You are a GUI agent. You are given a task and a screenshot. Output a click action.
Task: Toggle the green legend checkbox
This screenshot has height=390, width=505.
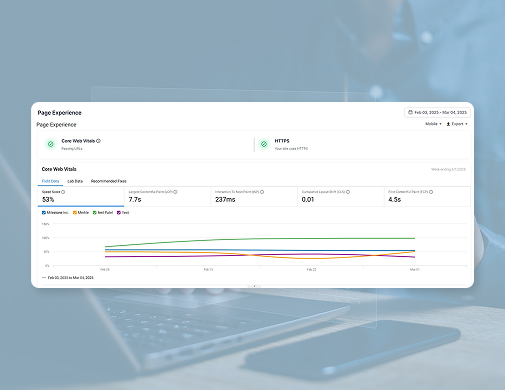click(95, 213)
